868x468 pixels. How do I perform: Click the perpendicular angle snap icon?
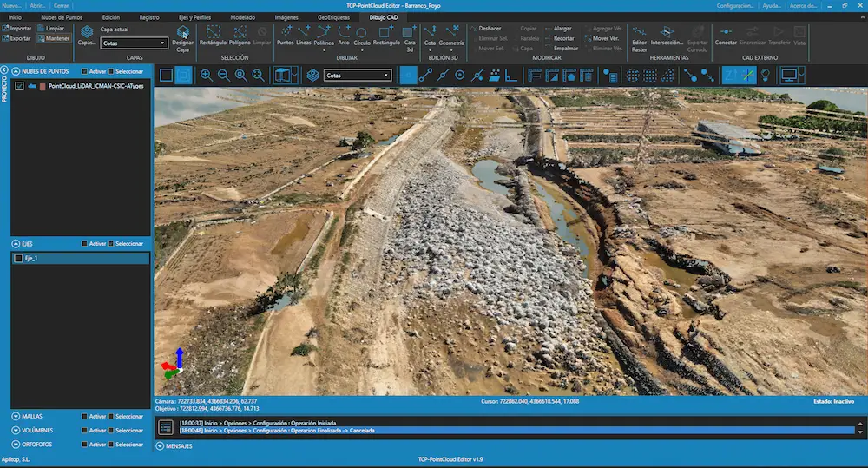pos(511,76)
